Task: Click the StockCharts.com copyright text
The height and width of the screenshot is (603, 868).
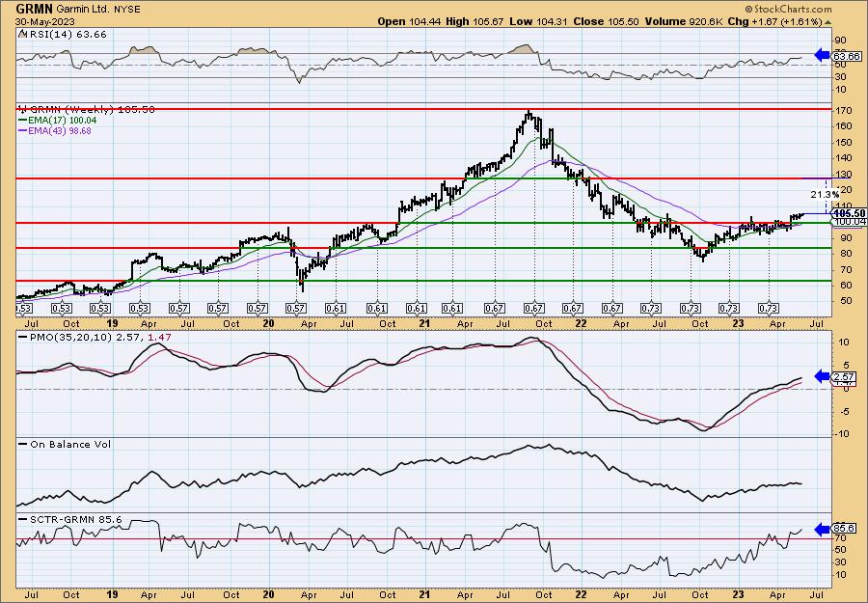Action: tap(788, 9)
